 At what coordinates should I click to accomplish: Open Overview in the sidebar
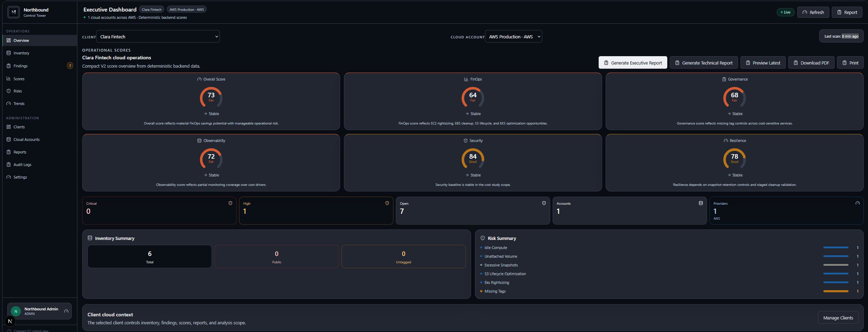[39, 40]
